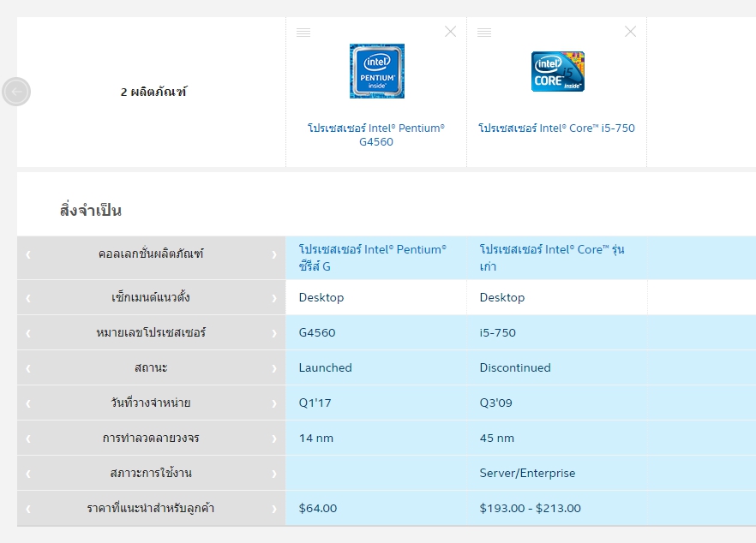This screenshot has width=756, height=543.
Task: Click left chevron in ราคาที่แนะนำสำหรับลูกค้า row
Action: [x=28, y=509]
